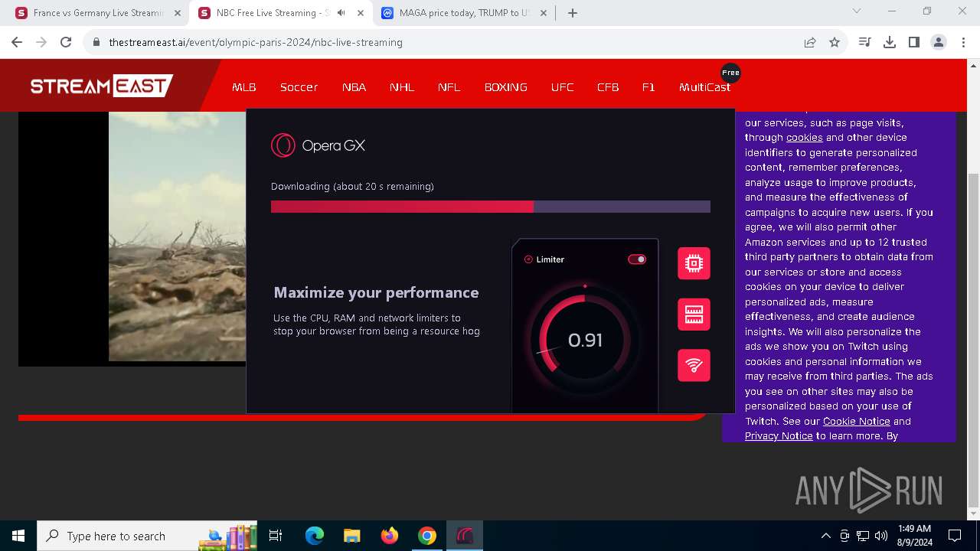Screen dimensions: 980x551
Task: Bookmark this page with the star
Action: click(835, 42)
